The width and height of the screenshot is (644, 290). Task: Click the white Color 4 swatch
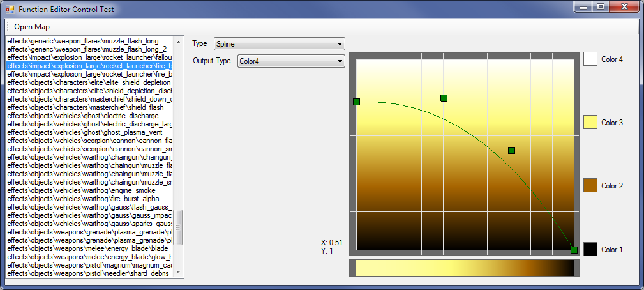[x=590, y=59]
